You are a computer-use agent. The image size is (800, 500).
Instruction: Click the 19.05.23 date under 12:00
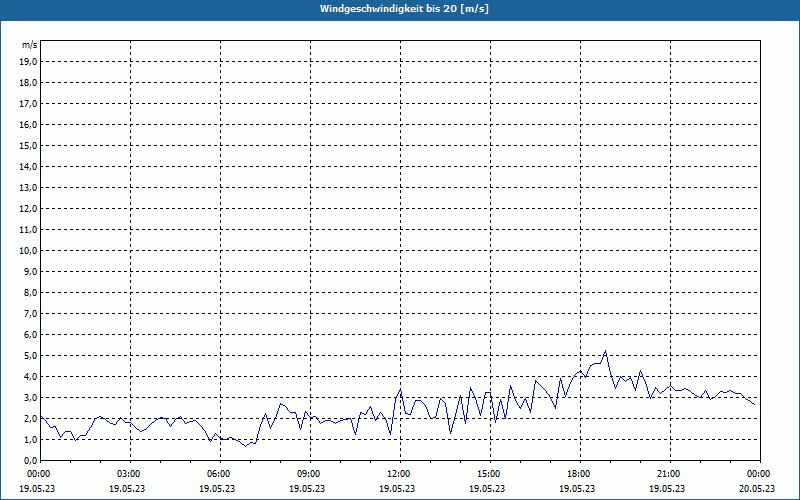397,488
